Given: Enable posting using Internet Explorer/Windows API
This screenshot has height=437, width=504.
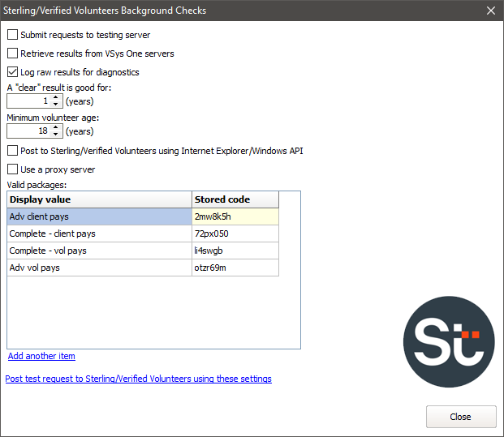Looking at the screenshot, I should pyautogui.click(x=12, y=151).
